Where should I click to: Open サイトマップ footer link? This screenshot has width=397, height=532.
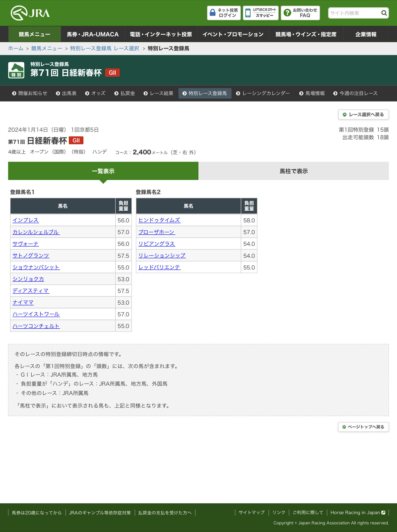tap(251, 512)
